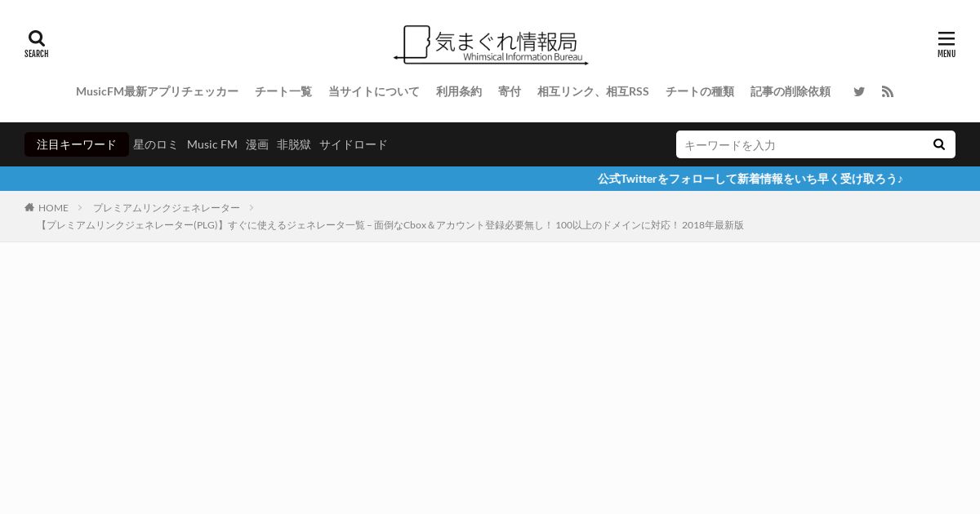The height and width of the screenshot is (514, 980).
Task: Select the 漫画 keyword
Action: (x=257, y=144)
